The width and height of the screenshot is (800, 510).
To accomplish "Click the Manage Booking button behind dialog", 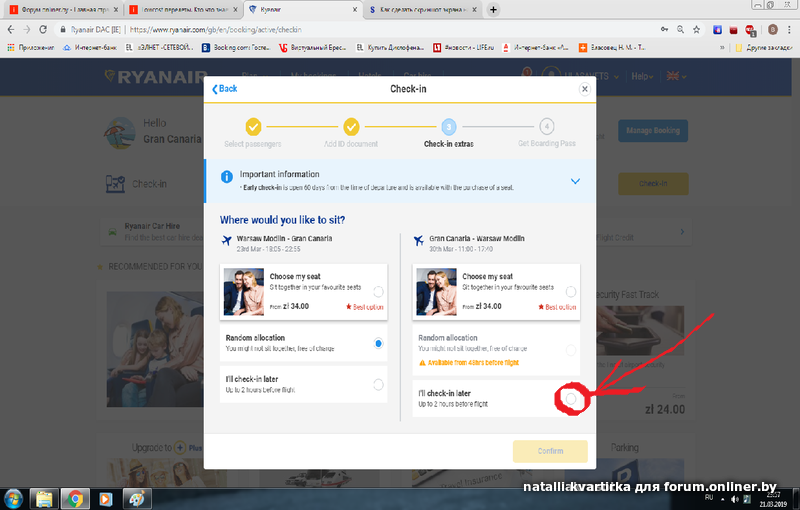I will pyautogui.click(x=653, y=131).
